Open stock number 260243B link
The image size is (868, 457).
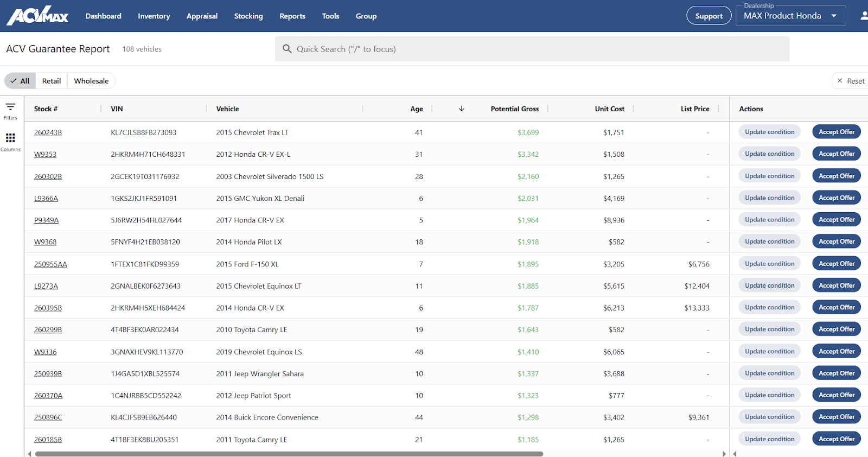tap(48, 132)
